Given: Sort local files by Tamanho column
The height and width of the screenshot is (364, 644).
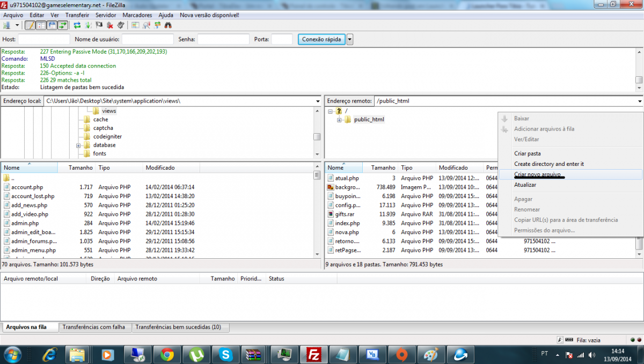Looking at the screenshot, I should [77, 168].
